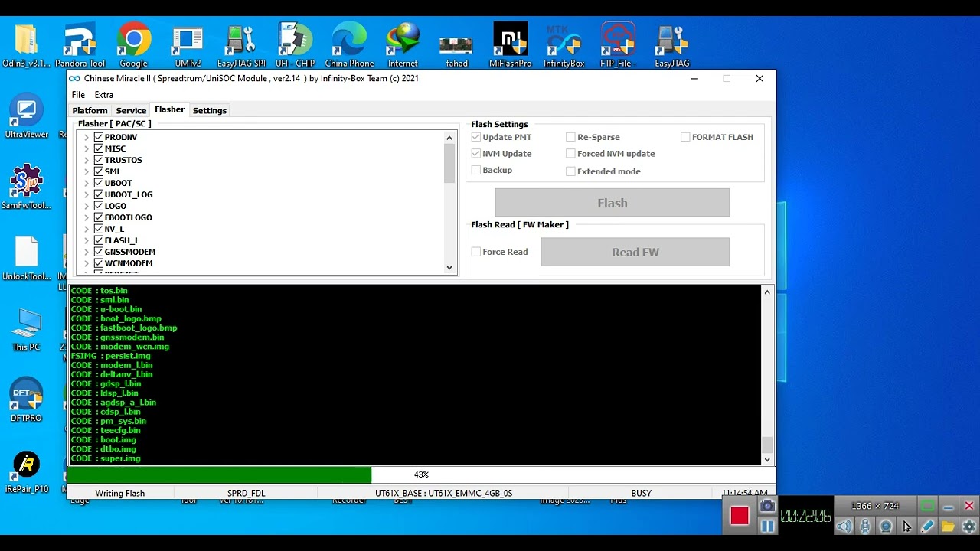Enable the Force Read checkbox

(x=476, y=252)
